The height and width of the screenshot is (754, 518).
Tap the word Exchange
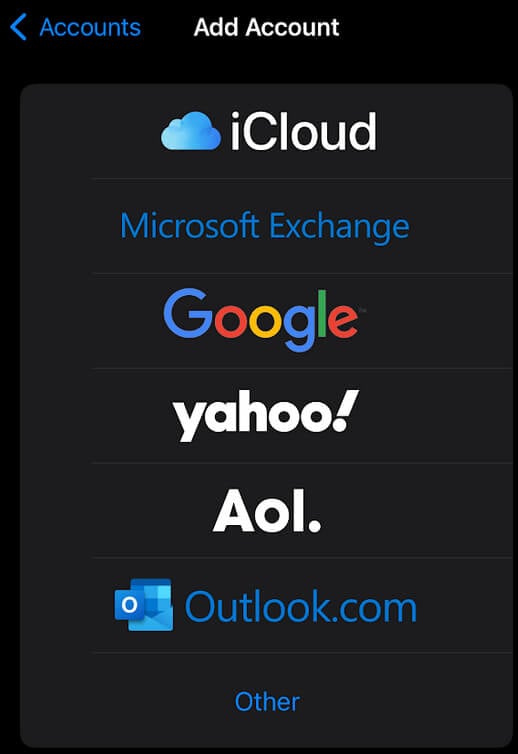pyautogui.click(x=339, y=226)
